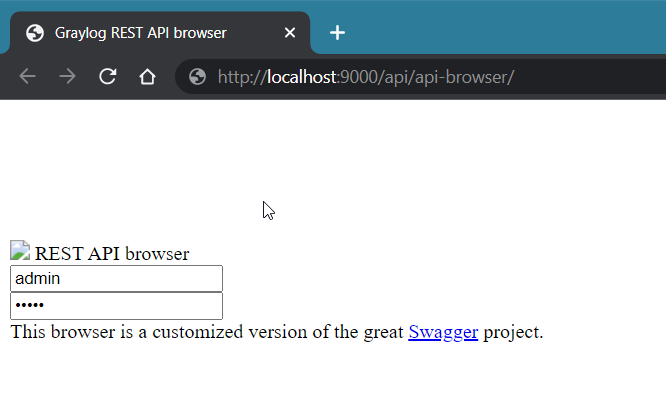Open the Swagger project link
Image resolution: width=666 pixels, height=417 pixels.
point(443,332)
